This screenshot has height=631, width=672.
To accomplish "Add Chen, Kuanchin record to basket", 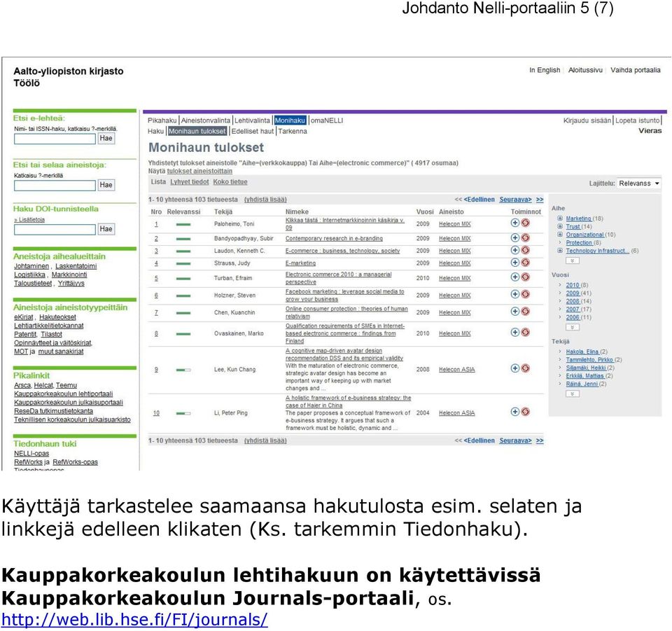I will pos(514,312).
